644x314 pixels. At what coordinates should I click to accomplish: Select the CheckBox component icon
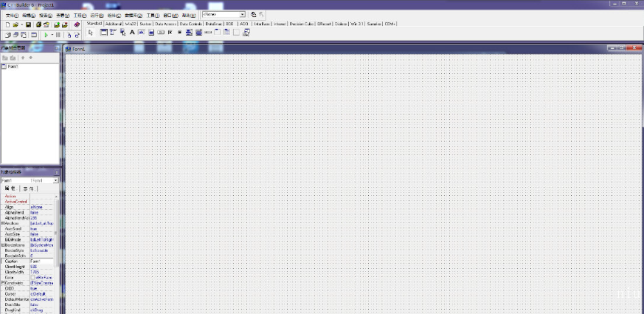pos(170,33)
